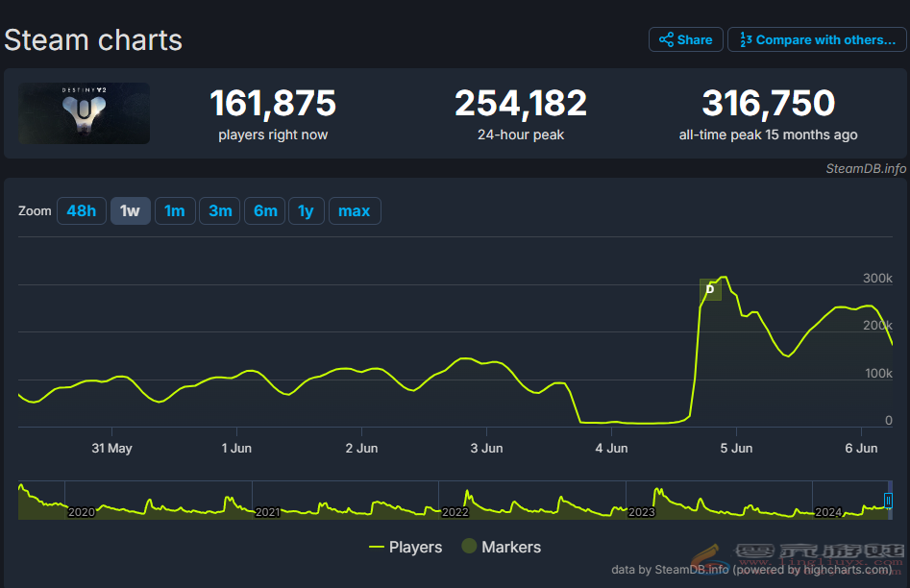Choose the 3m zoom option
The height and width of the screenshot is (588, 910).
pos(220,210)
